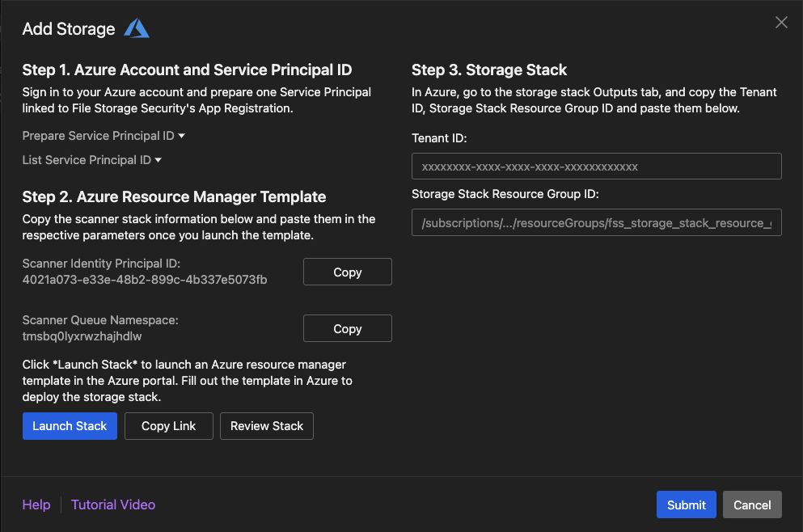The height and width of the screenshot is (532, 803).
Task: Click the Azure logo icon
Action: (136, 29)
